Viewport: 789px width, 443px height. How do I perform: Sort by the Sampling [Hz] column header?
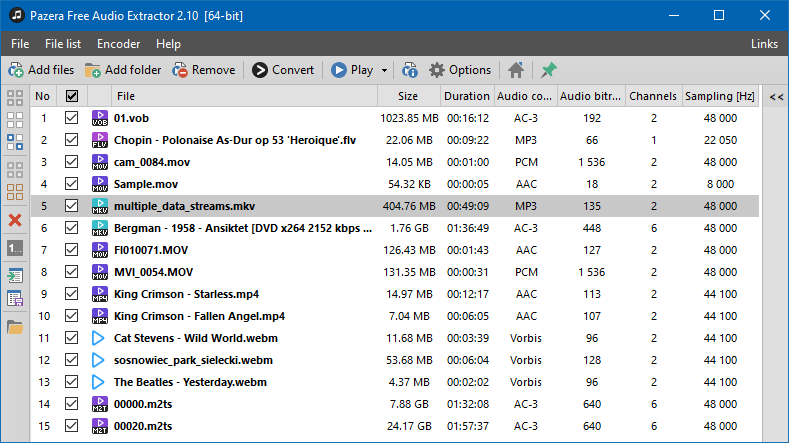click(720, 96)
